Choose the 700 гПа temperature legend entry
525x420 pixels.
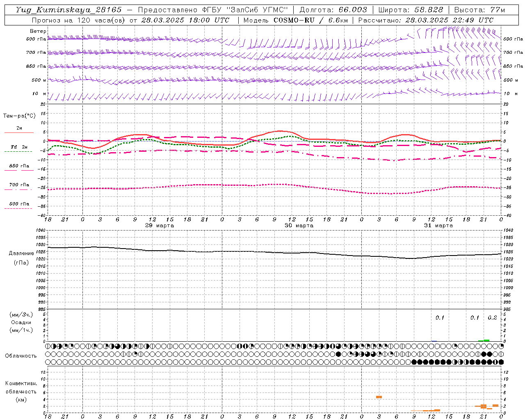(19, 187)
